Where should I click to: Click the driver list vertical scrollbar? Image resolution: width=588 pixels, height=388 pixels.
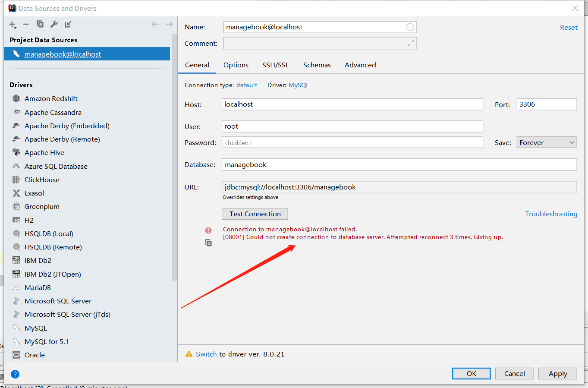174,158
